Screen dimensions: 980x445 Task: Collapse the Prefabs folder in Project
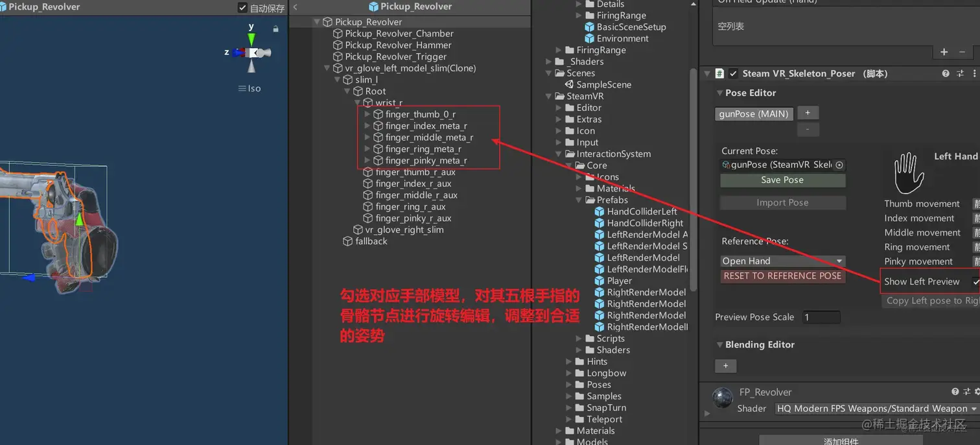click(x=579, y=200)
